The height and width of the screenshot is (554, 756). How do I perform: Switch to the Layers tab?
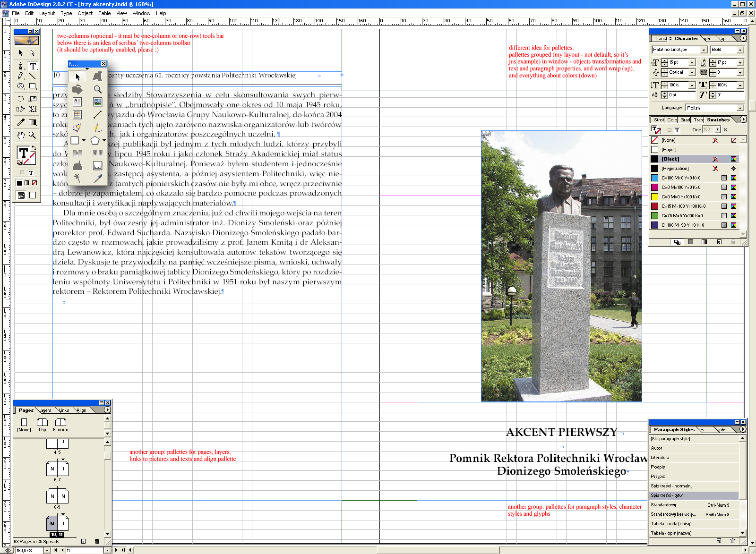point(45,410)
